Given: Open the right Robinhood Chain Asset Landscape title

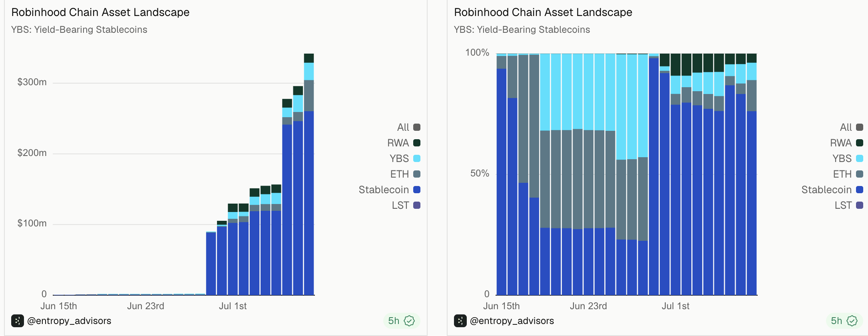Looking at the screenshot, I should [543, 12].
